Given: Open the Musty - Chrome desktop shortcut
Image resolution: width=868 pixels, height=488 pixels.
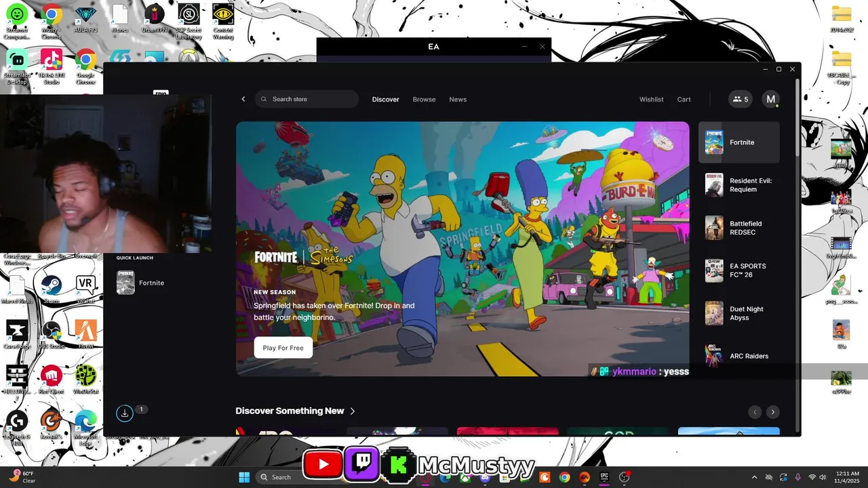Looking at the screenshot, I should pyautogui.click(x=52, y=22).
